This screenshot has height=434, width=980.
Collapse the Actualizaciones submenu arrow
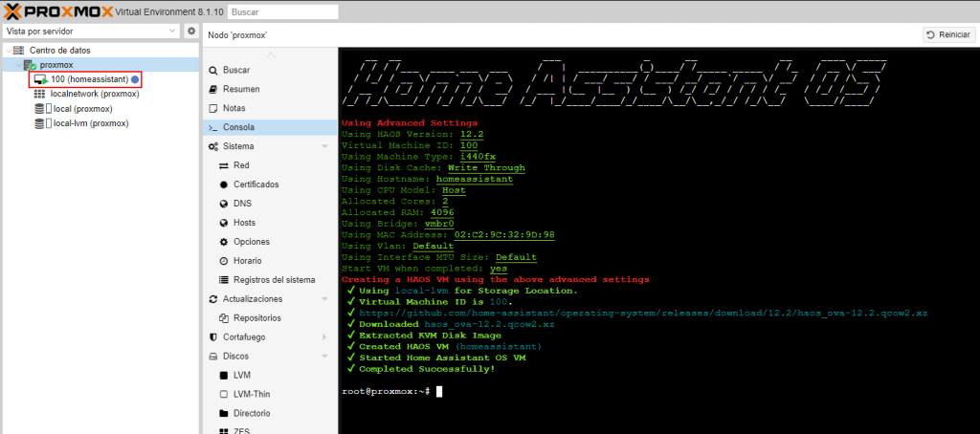coord(324,299)
